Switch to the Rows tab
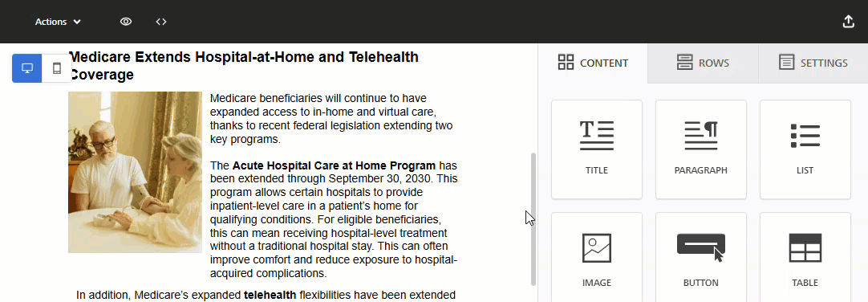 coord(703,63)
